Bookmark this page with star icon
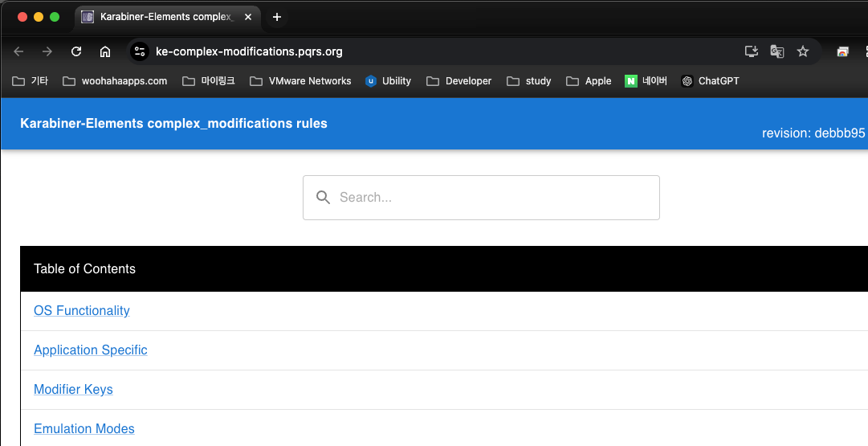 [x=803, y=51]
